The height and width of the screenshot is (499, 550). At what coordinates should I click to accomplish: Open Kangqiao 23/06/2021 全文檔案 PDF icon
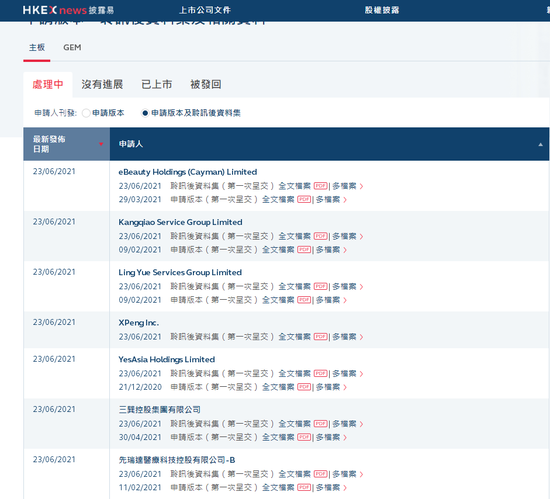pyautogui.click(x=321, y=236)
